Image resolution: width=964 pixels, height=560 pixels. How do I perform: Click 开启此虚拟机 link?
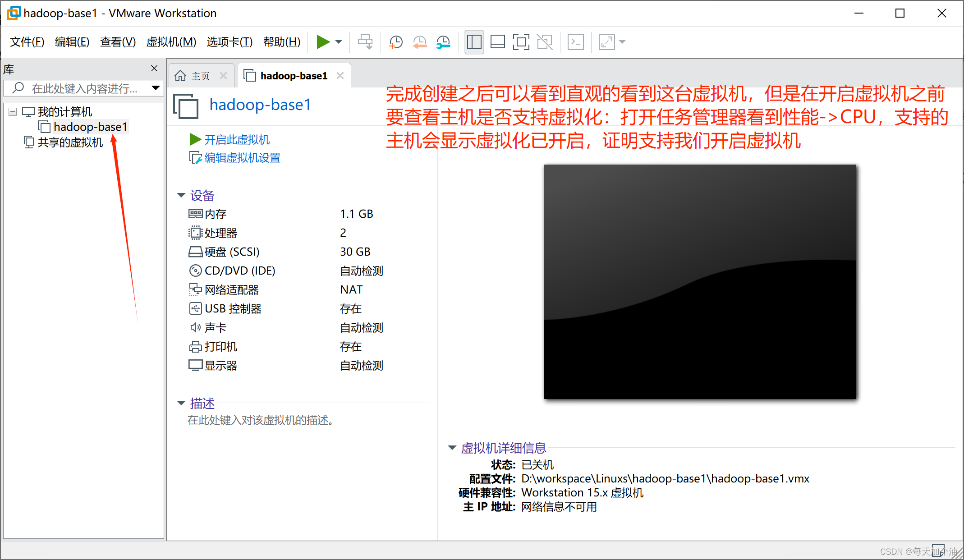tap(236, 139)
